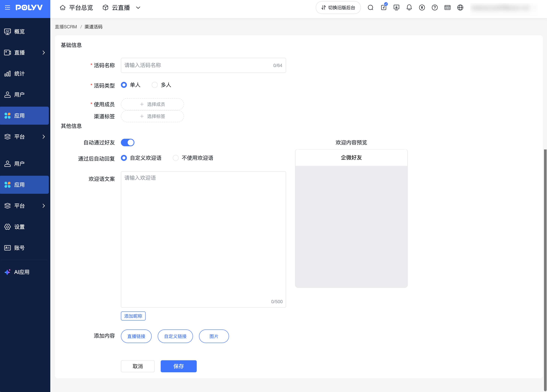Cancel the form with 取消

[x=138, y=366]
